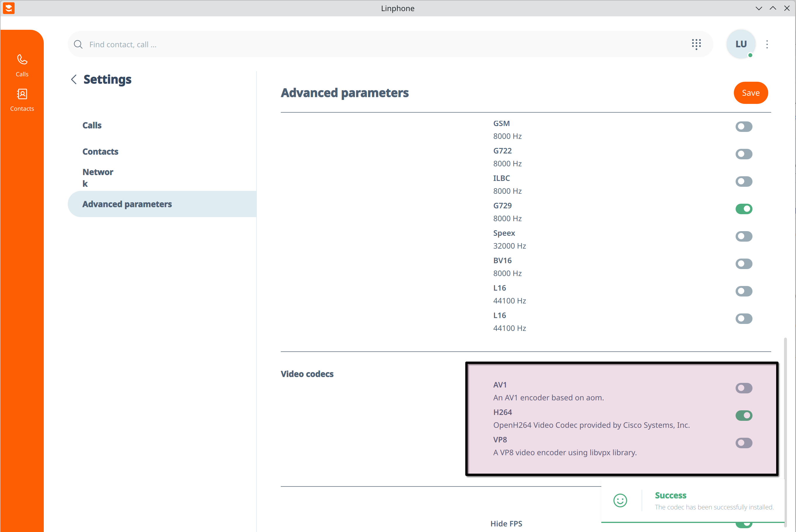Go back using Settings chevron arrow

tap(74, 79)
